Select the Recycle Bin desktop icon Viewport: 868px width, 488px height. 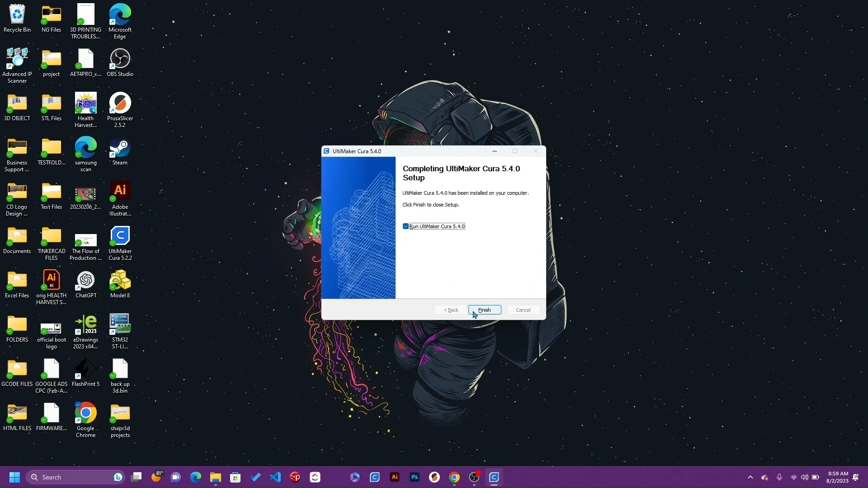[17, 19]
